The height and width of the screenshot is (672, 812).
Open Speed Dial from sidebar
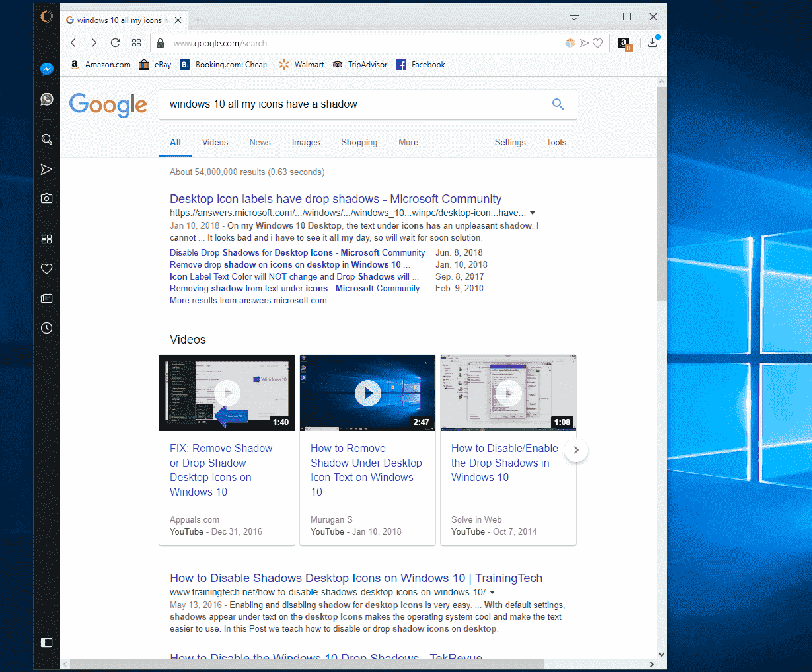pos(46,239)
